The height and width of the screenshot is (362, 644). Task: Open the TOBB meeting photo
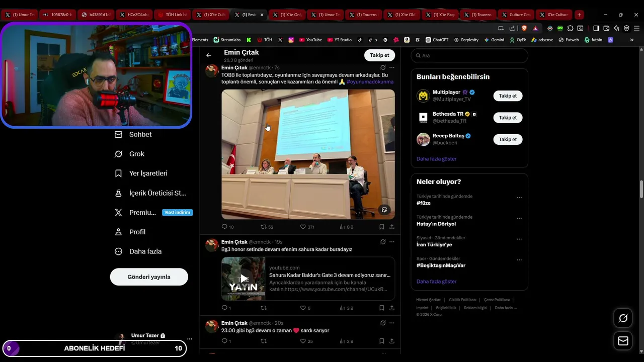[x=308, y=154]
